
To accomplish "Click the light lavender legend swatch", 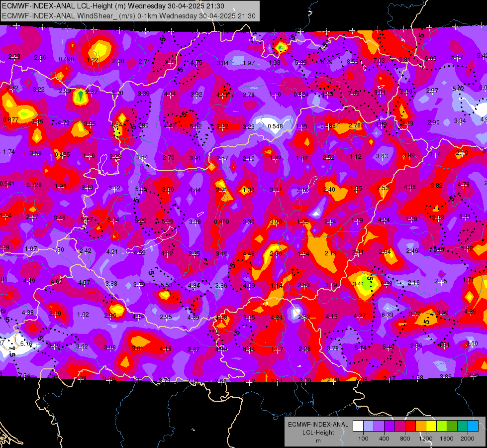I will pyautogui.click(x=369, y=426).
